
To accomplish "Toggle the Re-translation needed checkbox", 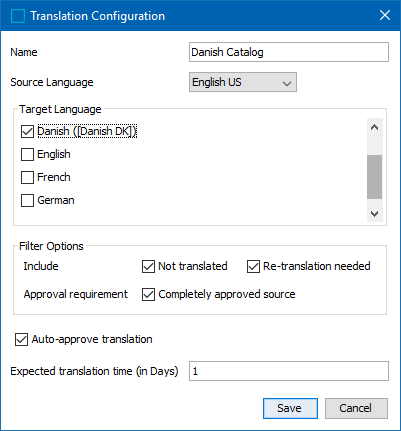I will tap(253, 267).
